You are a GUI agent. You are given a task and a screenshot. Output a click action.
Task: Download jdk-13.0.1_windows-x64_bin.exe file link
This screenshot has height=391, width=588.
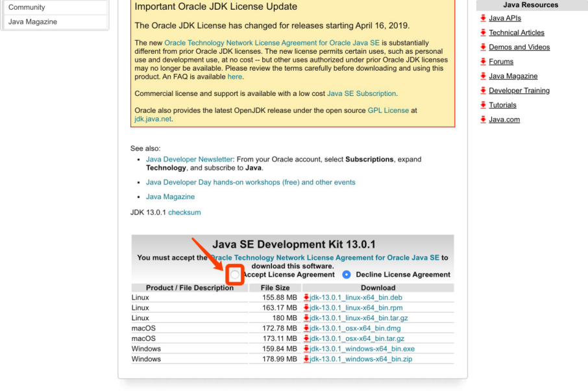[x=362, y=349]
